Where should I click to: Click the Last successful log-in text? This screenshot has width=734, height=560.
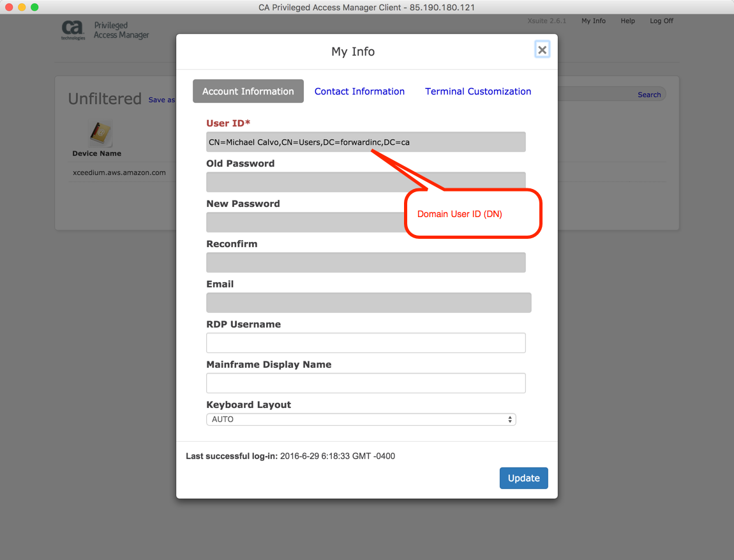click(290, 456)
